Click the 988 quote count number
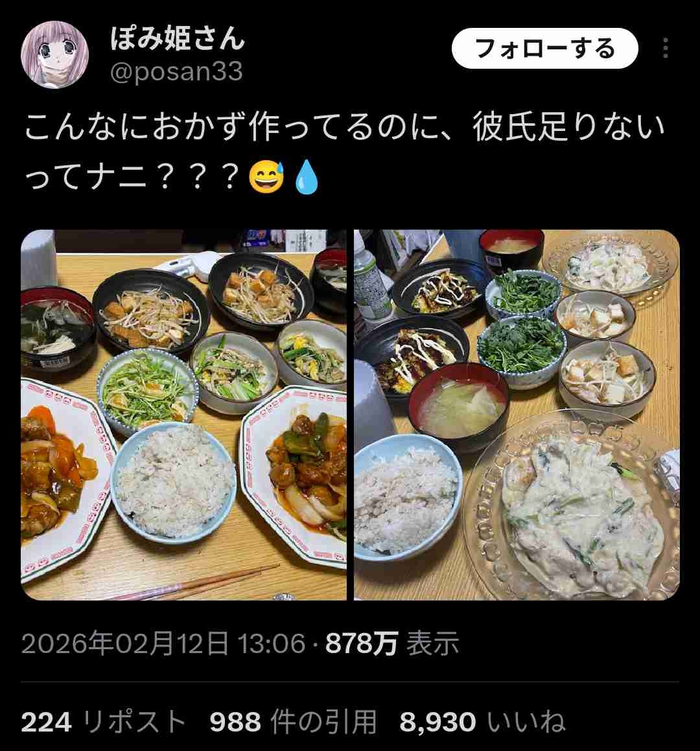Screen dimensions: 700x751 tap(235, 722)
